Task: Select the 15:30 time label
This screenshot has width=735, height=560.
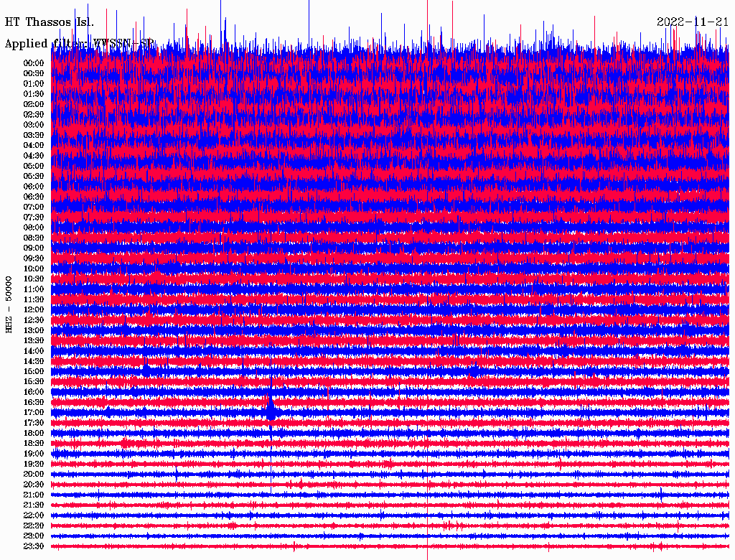Action: [34, 382]
